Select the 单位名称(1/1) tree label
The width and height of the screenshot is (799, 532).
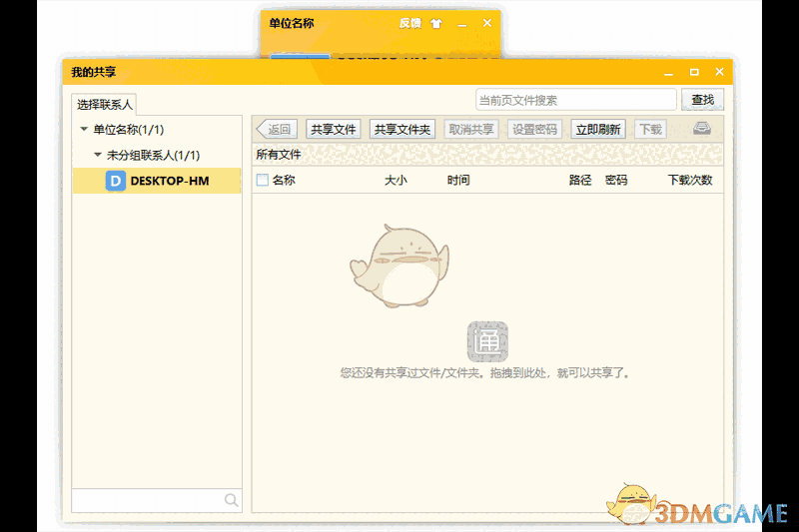tap(129, 130)
